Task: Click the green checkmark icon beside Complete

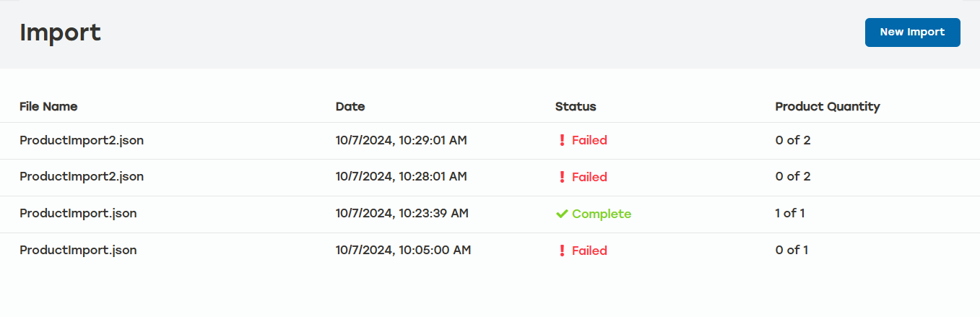Action: click(562, 214)
